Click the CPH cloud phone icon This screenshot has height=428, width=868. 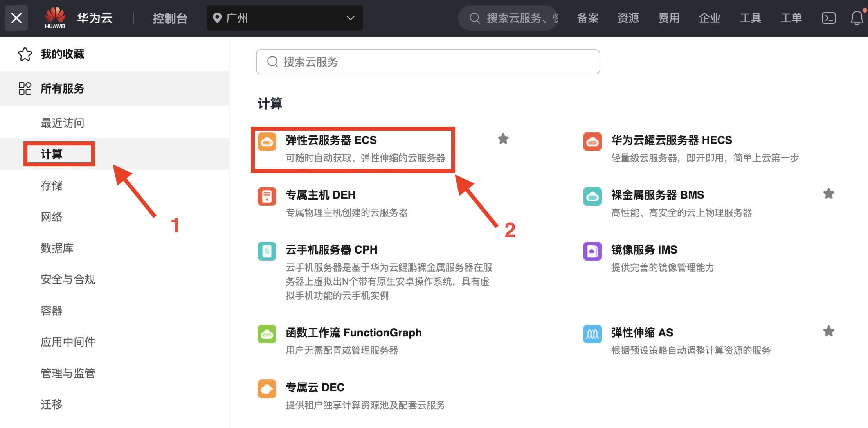[267, 251]
